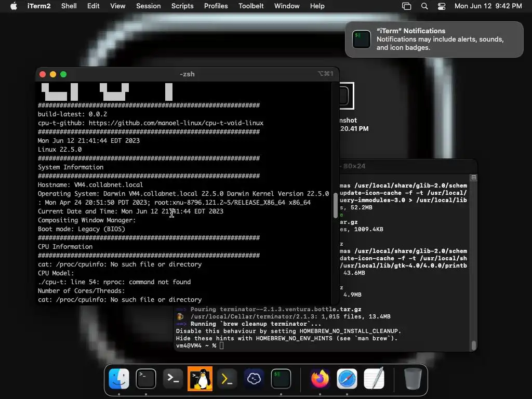Click 'nproc: command not found' error line
This screenshot has width=532, height=399.
tap(114, 282)
